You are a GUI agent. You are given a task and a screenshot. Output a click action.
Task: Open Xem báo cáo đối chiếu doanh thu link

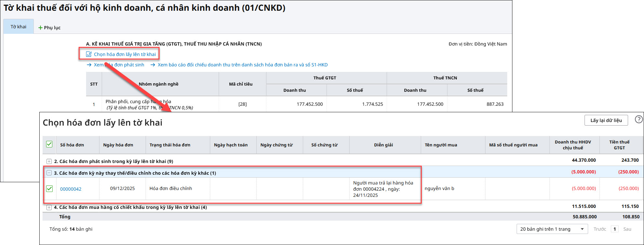click(x=242, y=65)
